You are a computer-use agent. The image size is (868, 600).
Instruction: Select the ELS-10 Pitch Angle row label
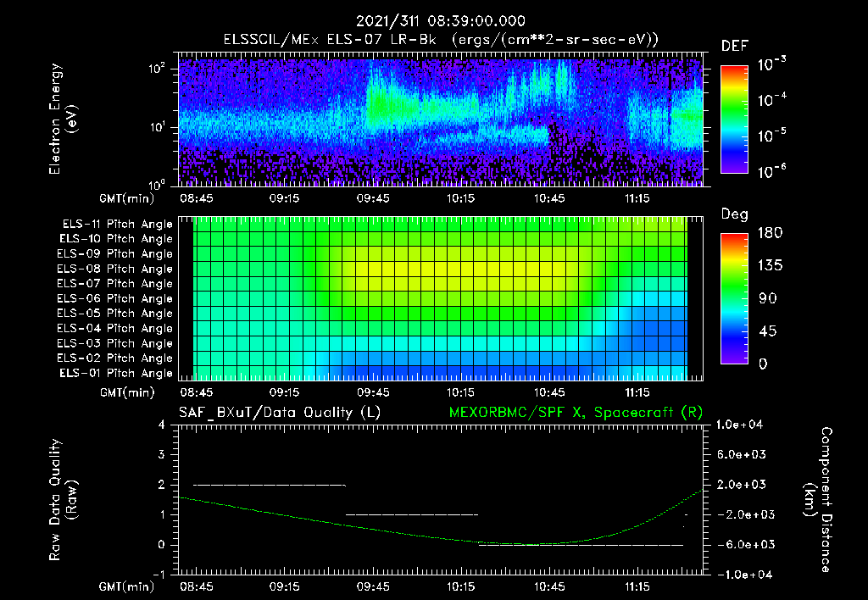(116, 239)
